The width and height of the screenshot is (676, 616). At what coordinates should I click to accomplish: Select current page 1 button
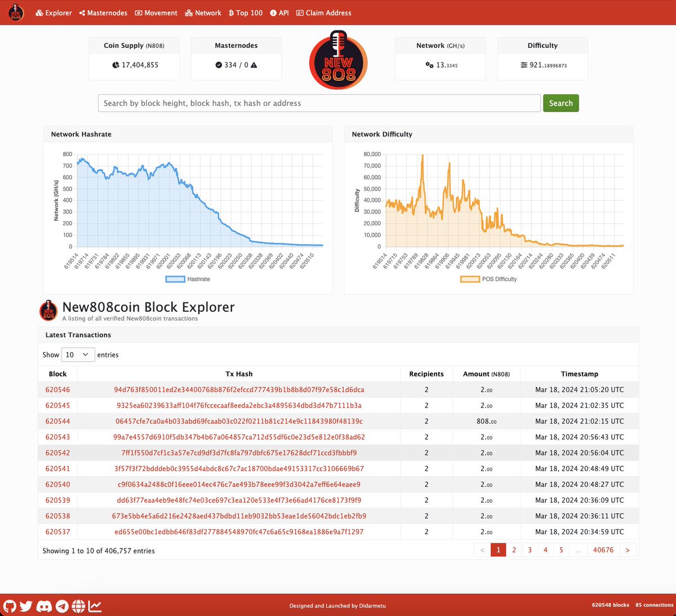(498, 549)
